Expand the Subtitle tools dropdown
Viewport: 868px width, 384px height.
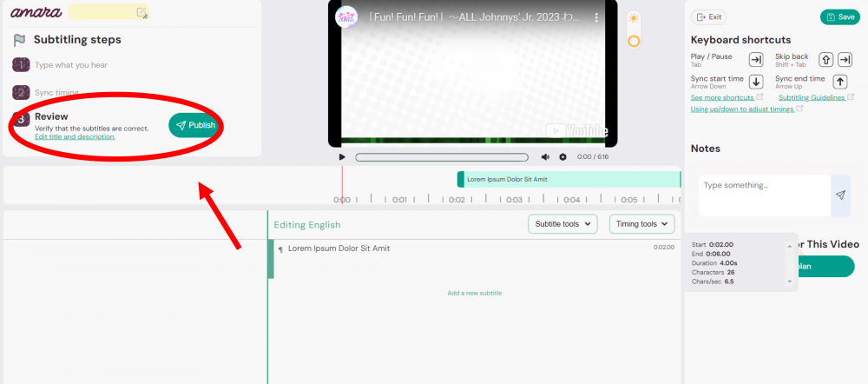[564, 224]
